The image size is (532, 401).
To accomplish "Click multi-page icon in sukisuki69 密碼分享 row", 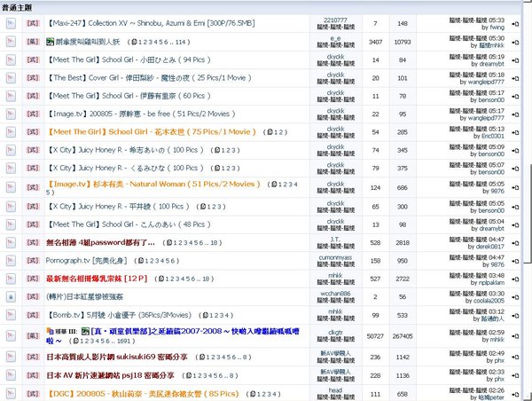I will point(202,358).
